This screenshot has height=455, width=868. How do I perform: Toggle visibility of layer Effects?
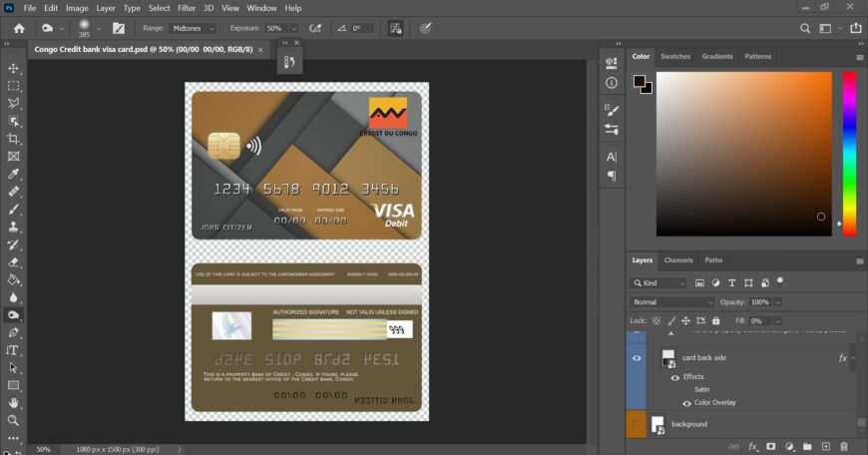tap(674, 377)
